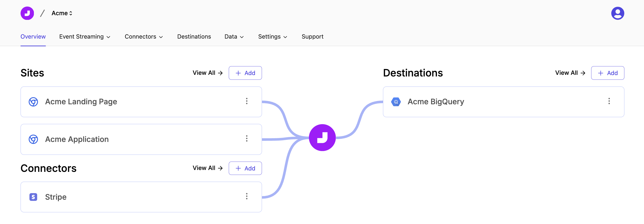This screenshot has height=224, width=644.
Task: View all Destinations in the section
Action: coord(570,73)
